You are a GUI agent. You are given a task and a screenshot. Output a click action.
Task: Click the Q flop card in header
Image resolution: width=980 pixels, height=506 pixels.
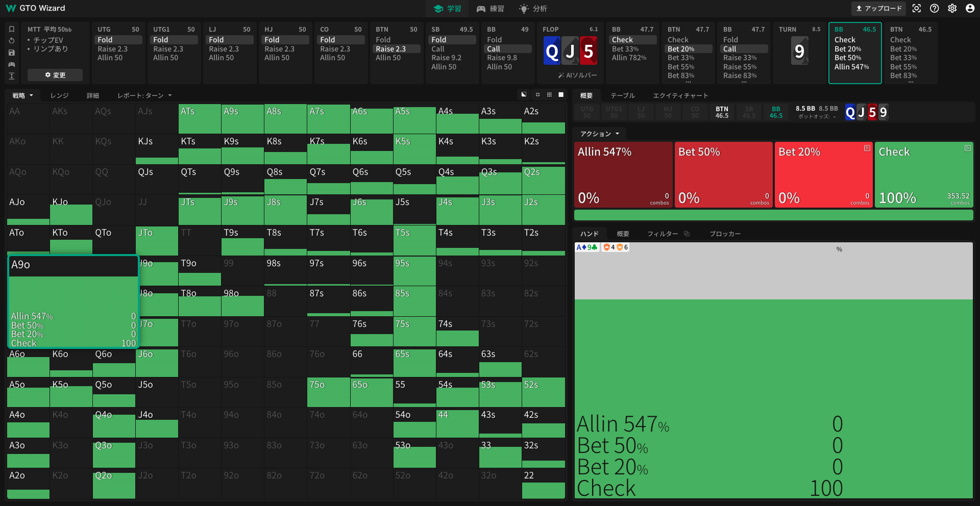552,51
